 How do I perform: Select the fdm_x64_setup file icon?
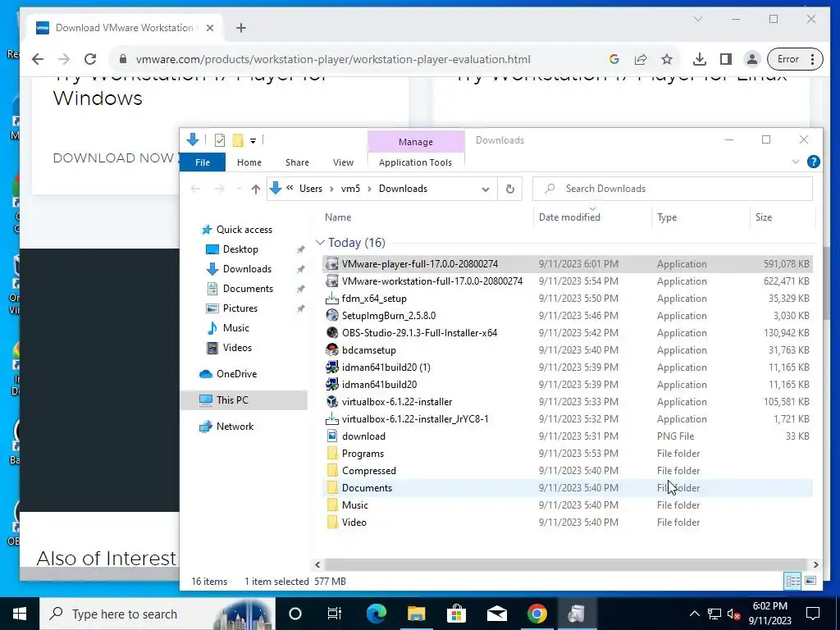[x=332, y=299]
